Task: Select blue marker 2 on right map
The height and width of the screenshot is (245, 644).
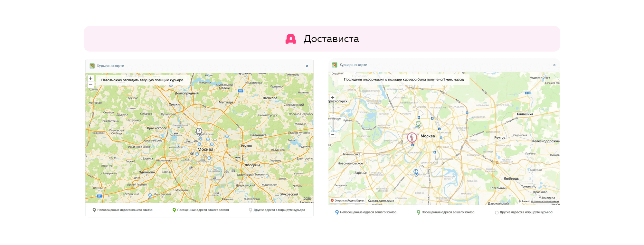Action: (416, 172)
